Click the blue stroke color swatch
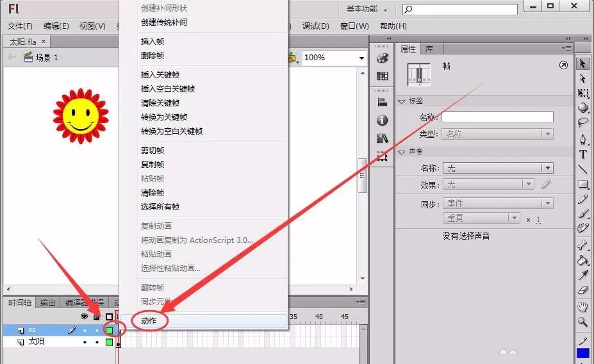This screenshot has height=364, width=594. [x=582, y=353]
